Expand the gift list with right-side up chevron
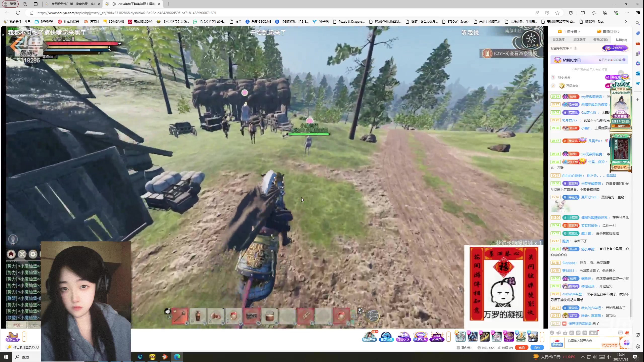Image resolution: width=644 pixels, height=362 pixels. point(542,336)
